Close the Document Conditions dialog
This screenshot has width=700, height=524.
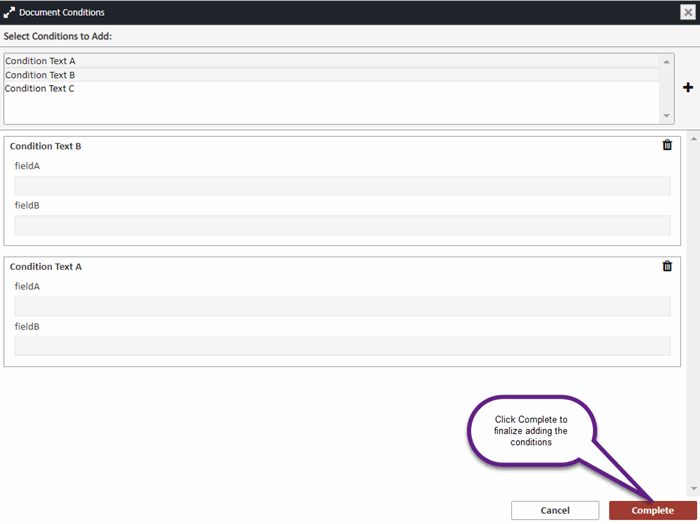(x=687, y=12)
